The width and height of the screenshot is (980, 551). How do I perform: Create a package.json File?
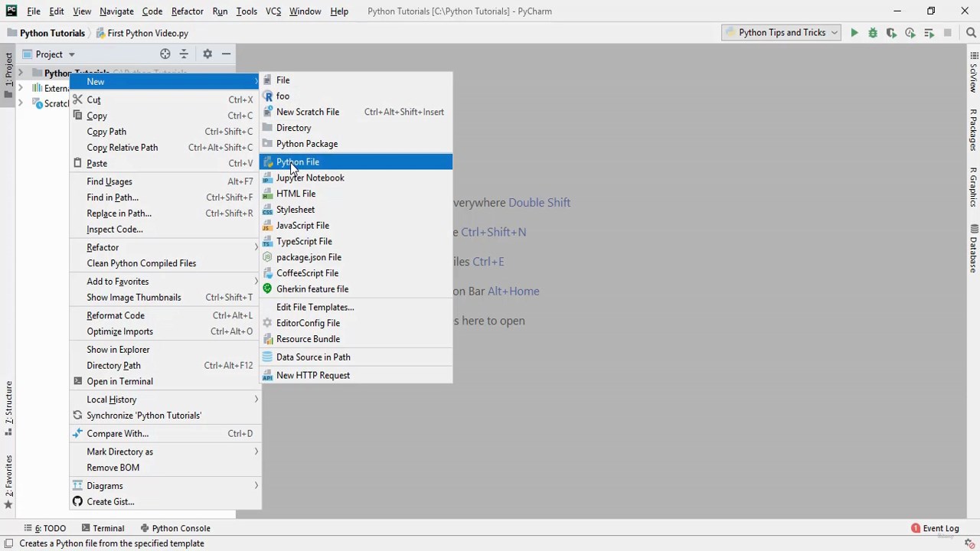click(356, 257)
